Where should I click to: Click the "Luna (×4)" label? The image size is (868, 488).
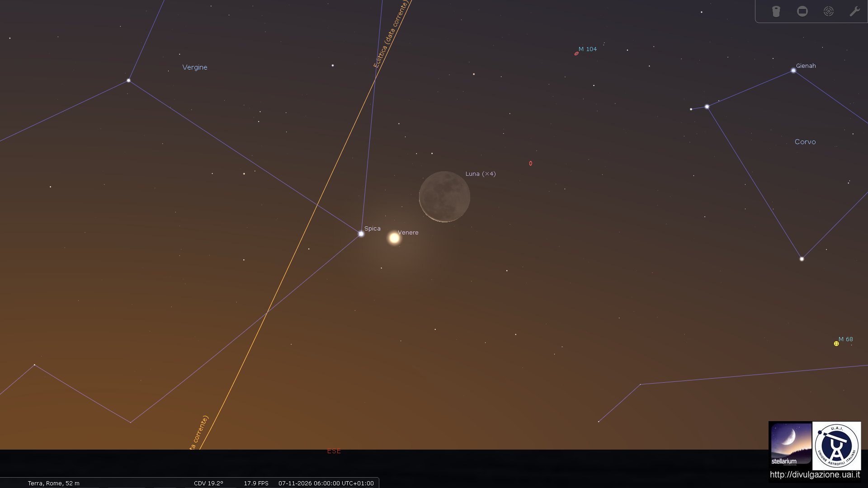tap(481, 174)
